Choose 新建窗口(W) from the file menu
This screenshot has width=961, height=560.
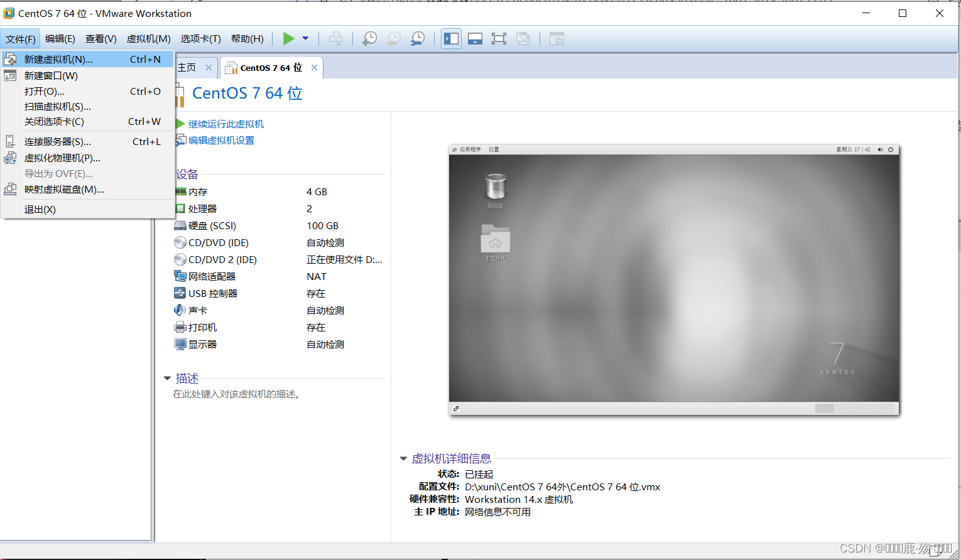coord(88,75)
